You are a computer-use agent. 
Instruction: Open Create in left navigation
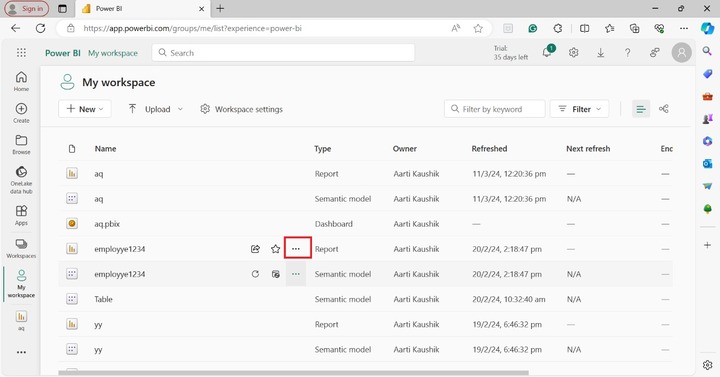click(21, 113)
